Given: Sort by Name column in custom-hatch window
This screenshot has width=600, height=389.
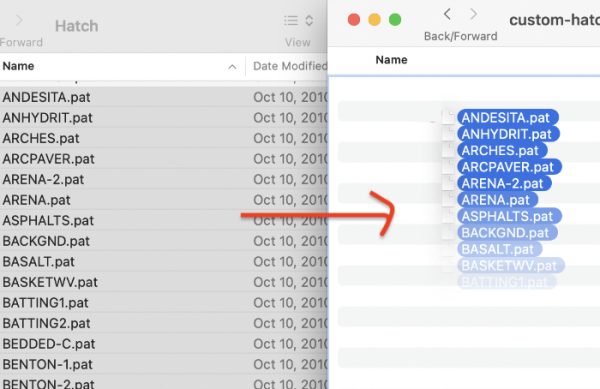Looking at the screenshot, I should 391,60.
